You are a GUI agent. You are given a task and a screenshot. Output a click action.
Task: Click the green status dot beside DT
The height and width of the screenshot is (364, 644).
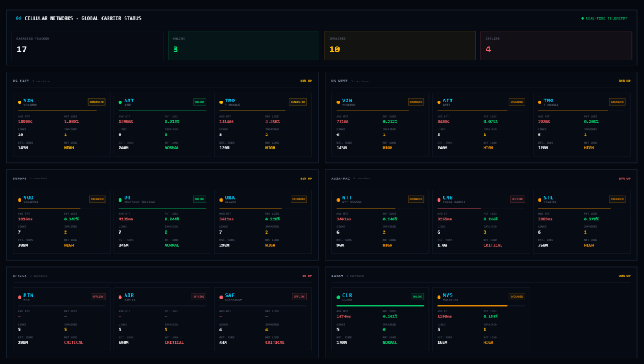click(121, 199)
